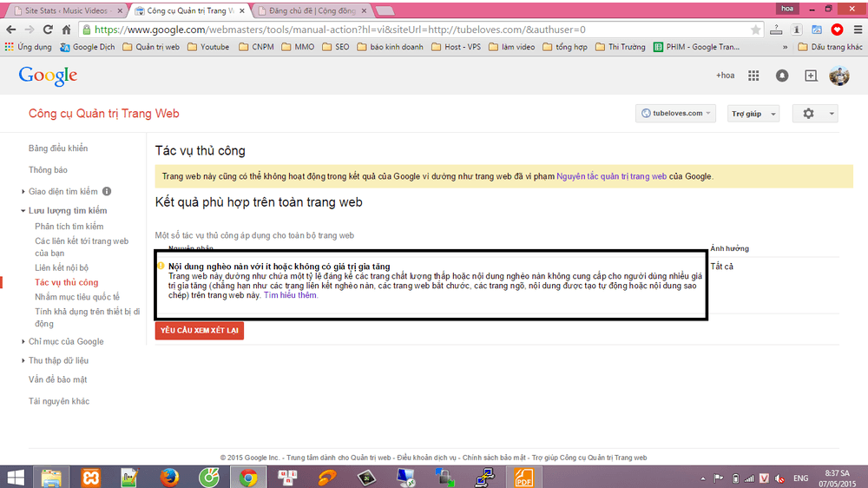
Task: Click the address bar URL field
Action: (x=421, y=30)
